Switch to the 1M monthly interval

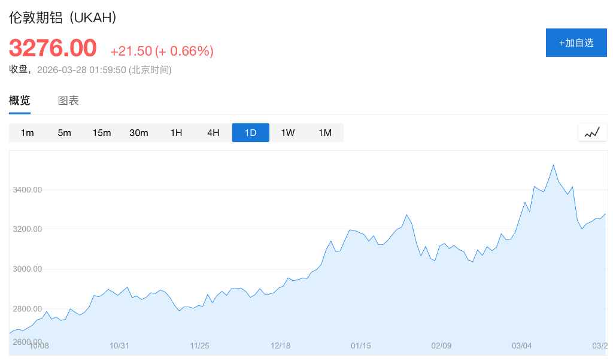325,132
